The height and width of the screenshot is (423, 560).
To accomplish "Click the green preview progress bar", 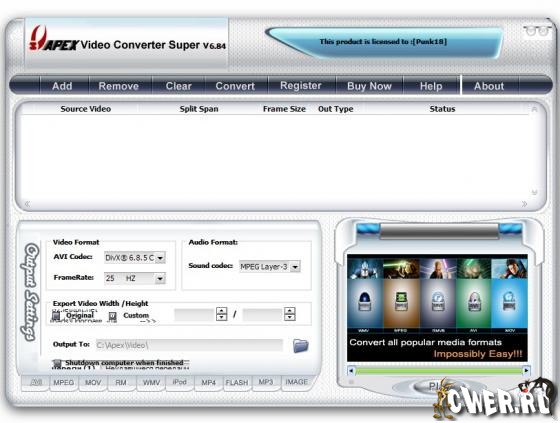I will (439, 371).
